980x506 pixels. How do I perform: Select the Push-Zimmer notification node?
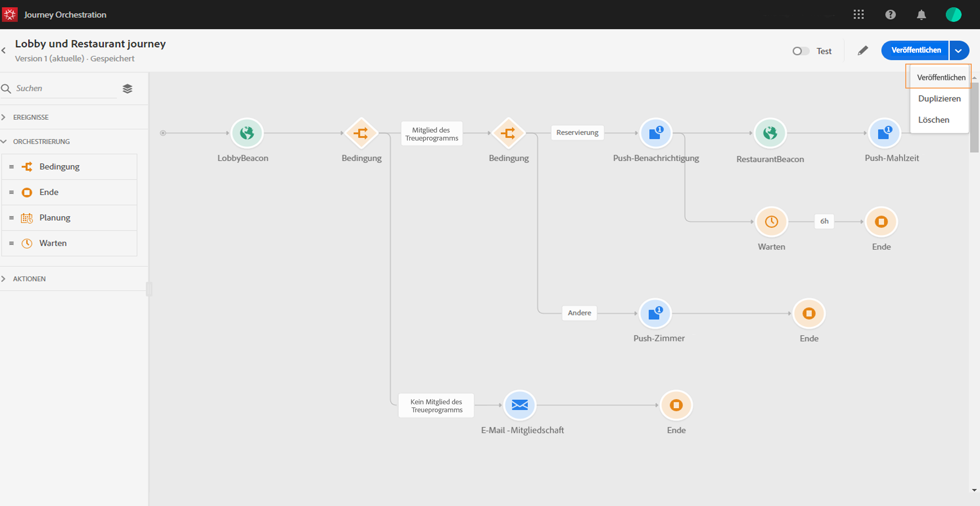coord(655,314)
